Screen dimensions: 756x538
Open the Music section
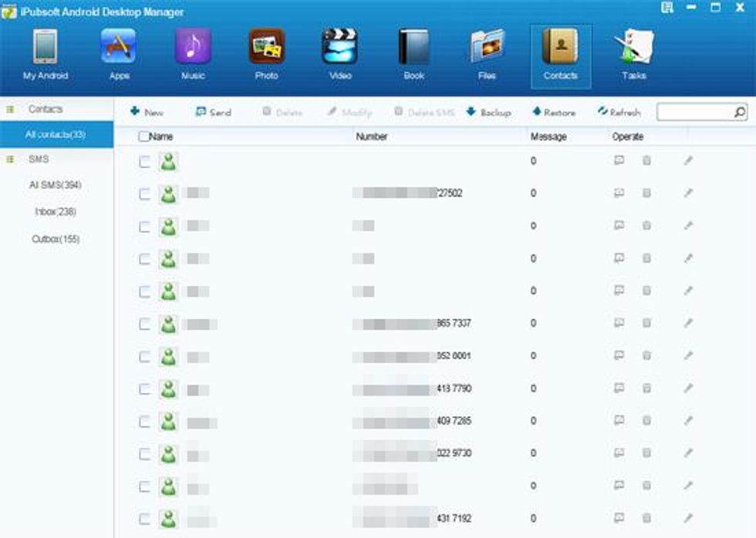193,55
